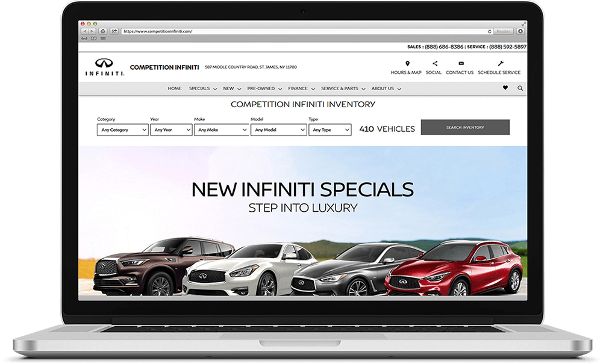
Task: Open the Finance menu
Action: [301, 88]
